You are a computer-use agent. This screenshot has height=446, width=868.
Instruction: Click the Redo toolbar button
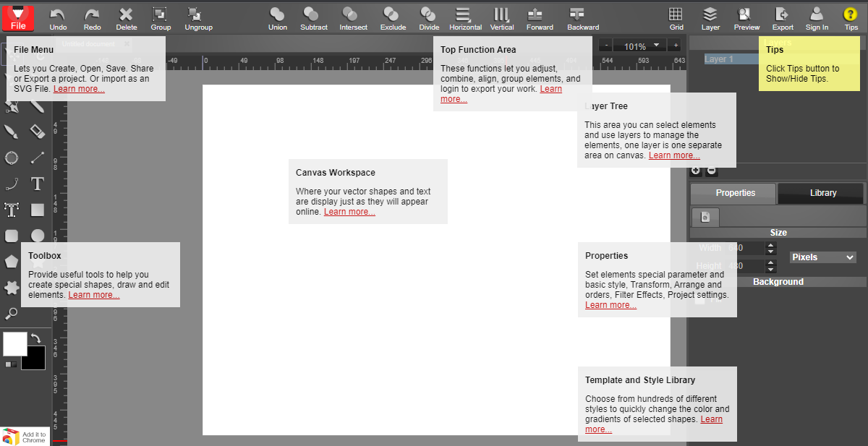(92, 18)
